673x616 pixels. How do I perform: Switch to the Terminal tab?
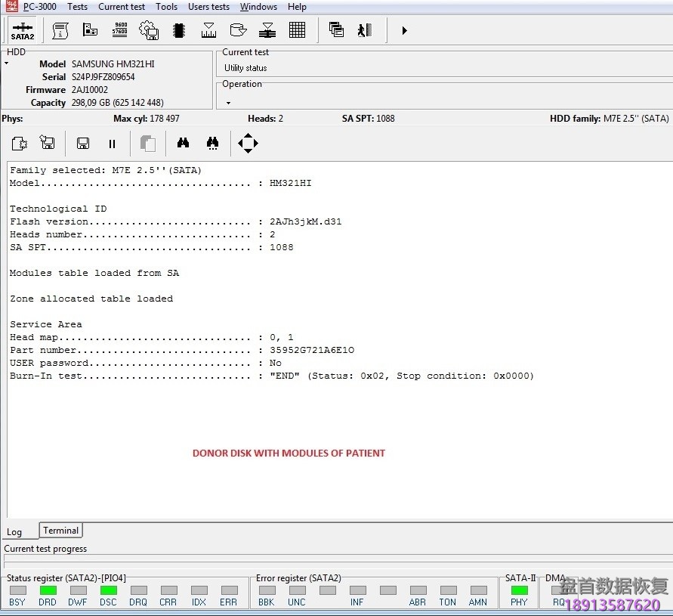[x=60, y=530]
